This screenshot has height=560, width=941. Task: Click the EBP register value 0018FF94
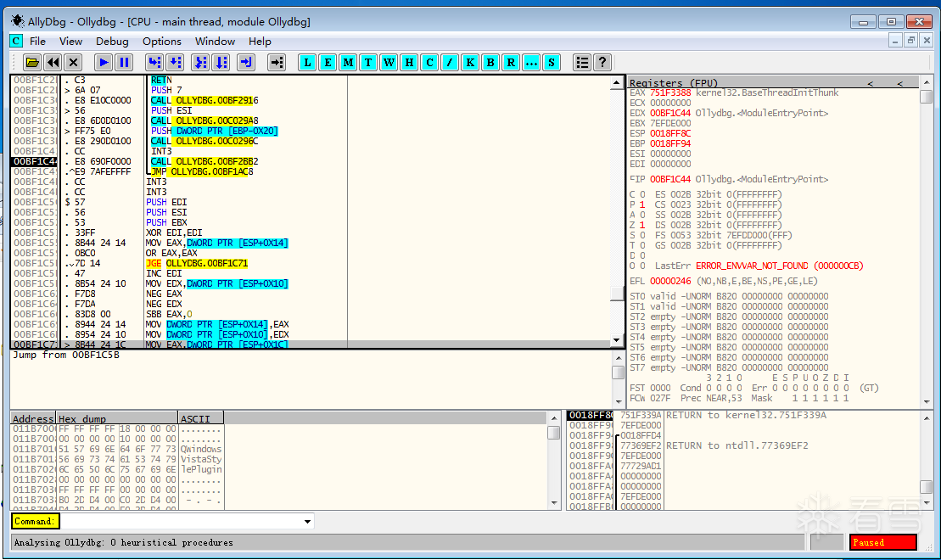pos(670,143)
